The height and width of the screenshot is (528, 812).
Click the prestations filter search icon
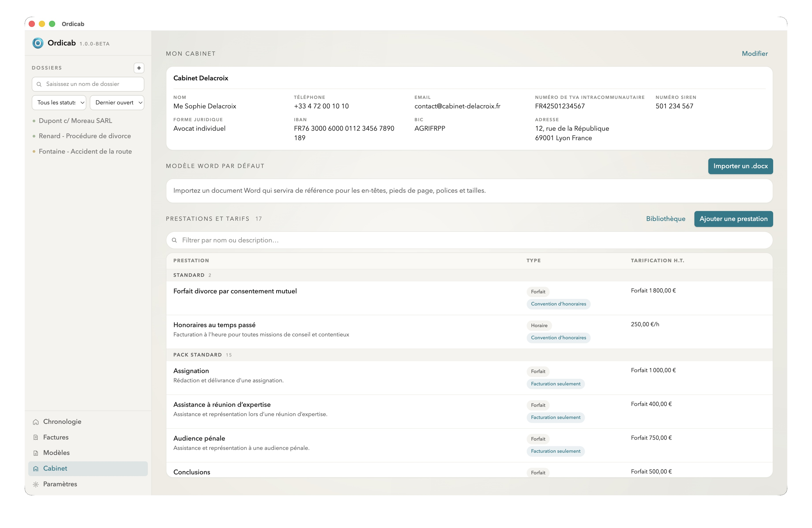pyautogui.click(x=174, y=240)
